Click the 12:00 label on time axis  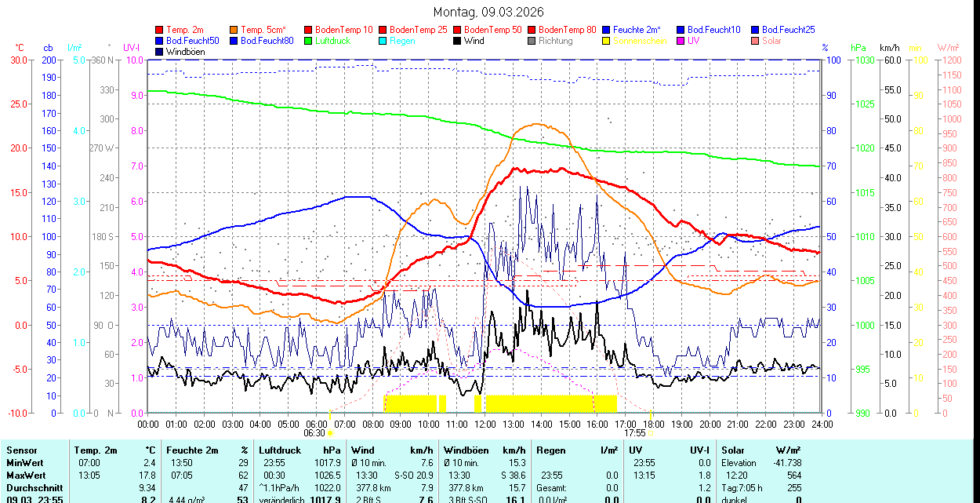[485, 424]
